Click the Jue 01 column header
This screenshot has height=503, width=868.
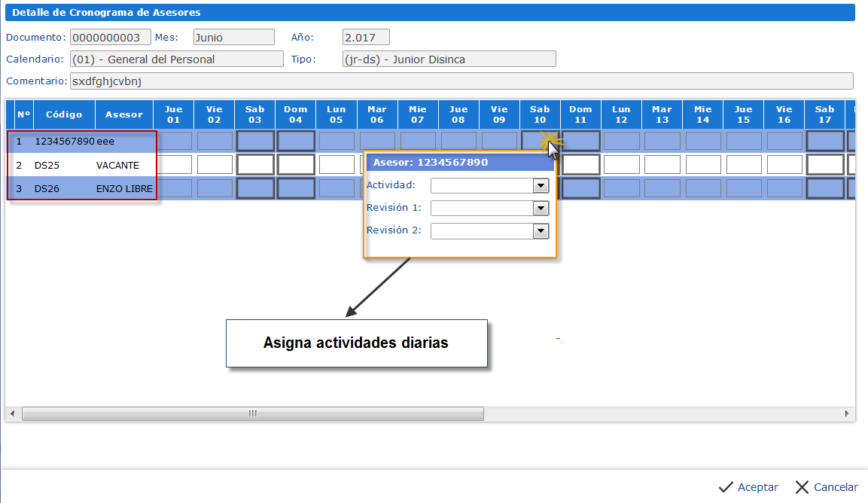click(173, 114)
